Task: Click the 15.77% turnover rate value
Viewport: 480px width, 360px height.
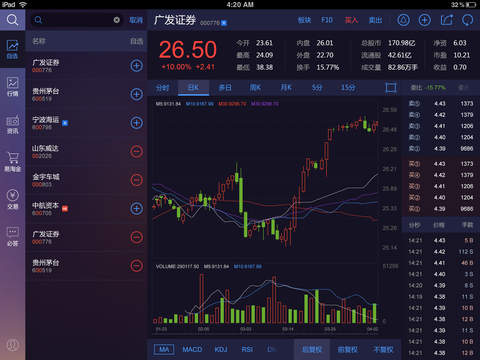Action: coord(328,67)
